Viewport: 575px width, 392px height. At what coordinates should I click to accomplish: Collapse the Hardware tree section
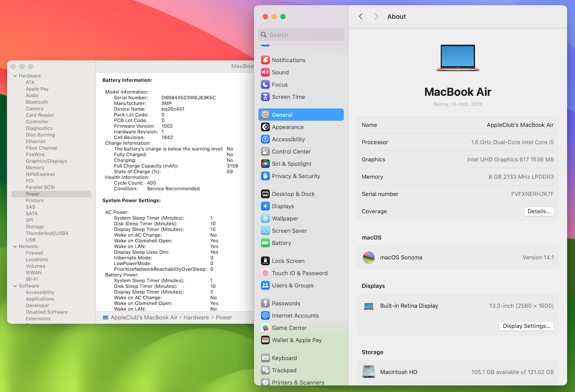point(15,76)
